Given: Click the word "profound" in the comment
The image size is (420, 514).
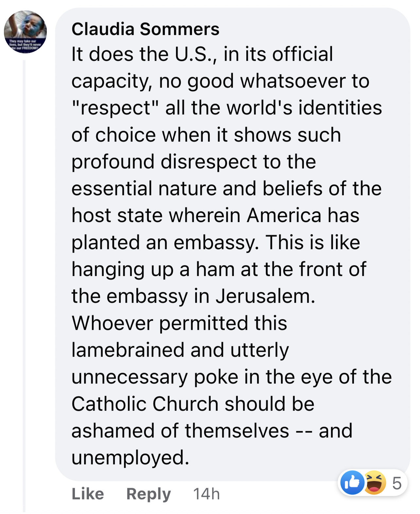Looking at the screenshot, I should point(113,162).
